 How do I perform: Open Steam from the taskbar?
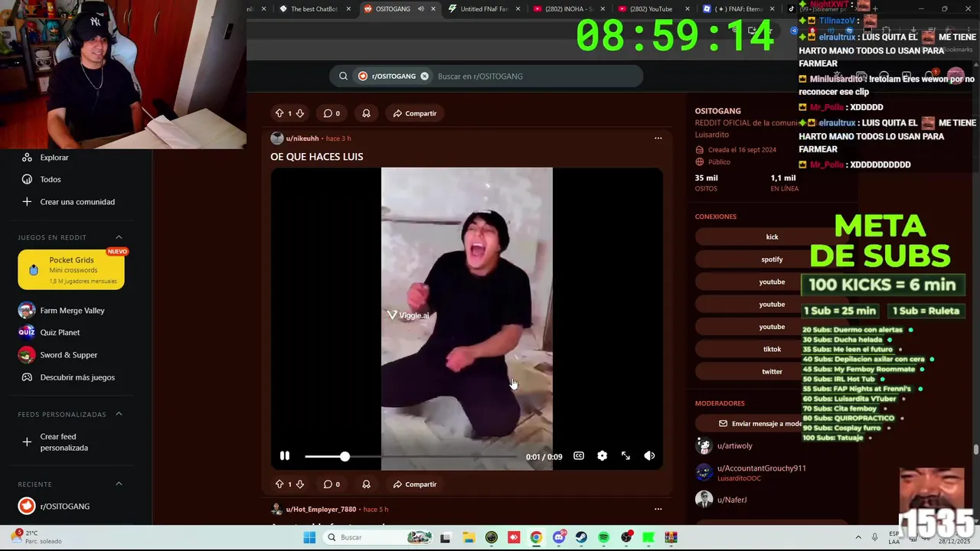tap(581, 537)
